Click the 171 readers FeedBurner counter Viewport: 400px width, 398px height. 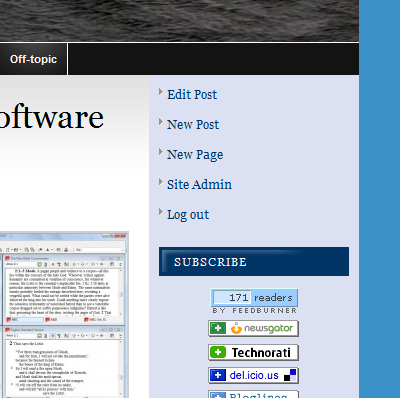254,298
